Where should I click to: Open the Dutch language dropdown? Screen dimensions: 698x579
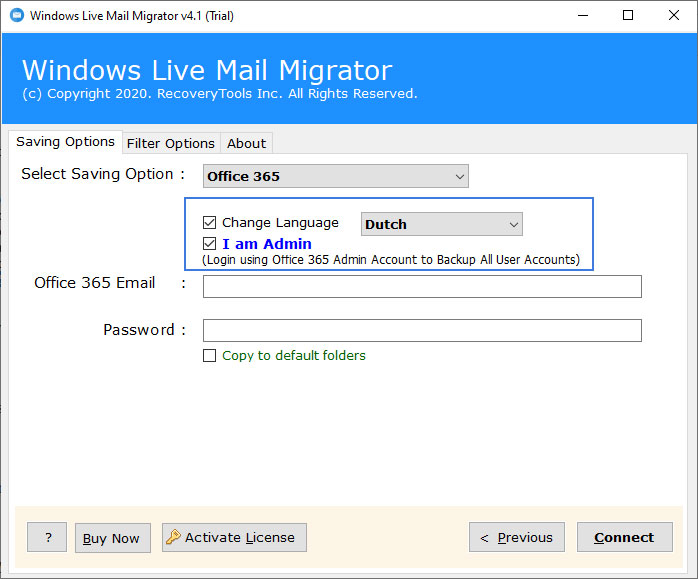pos(442,224)
